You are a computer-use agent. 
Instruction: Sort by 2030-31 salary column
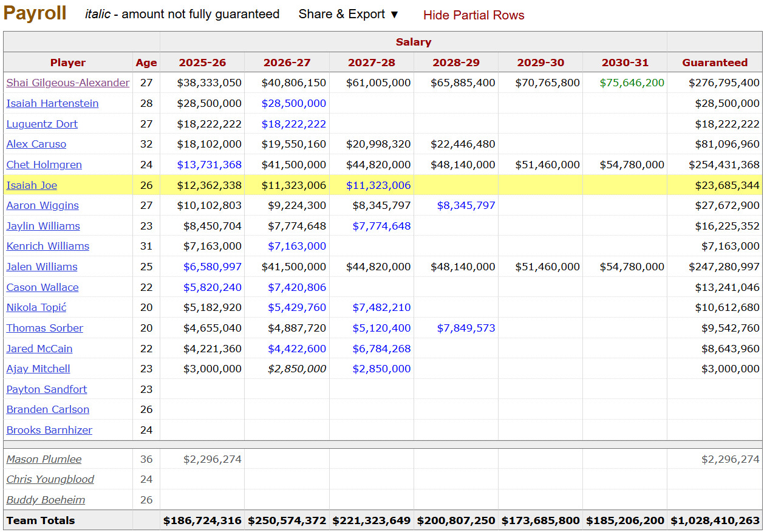[x=625, y=63]
